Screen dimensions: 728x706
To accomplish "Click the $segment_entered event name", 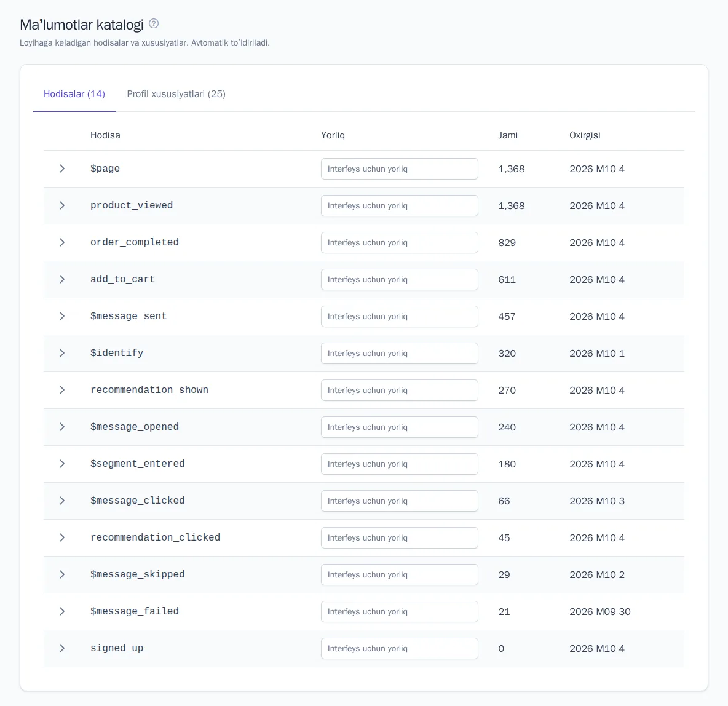I will (138, 464).
